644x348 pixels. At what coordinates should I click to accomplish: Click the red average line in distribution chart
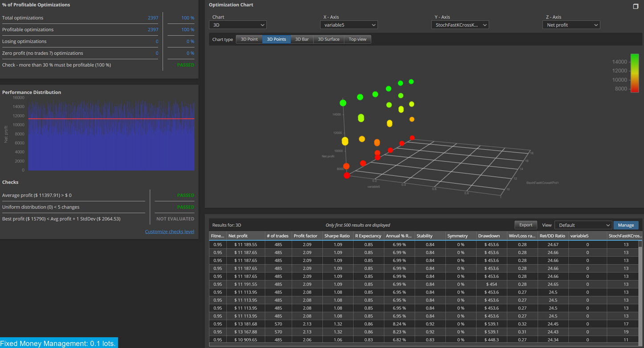pos(111,119)
